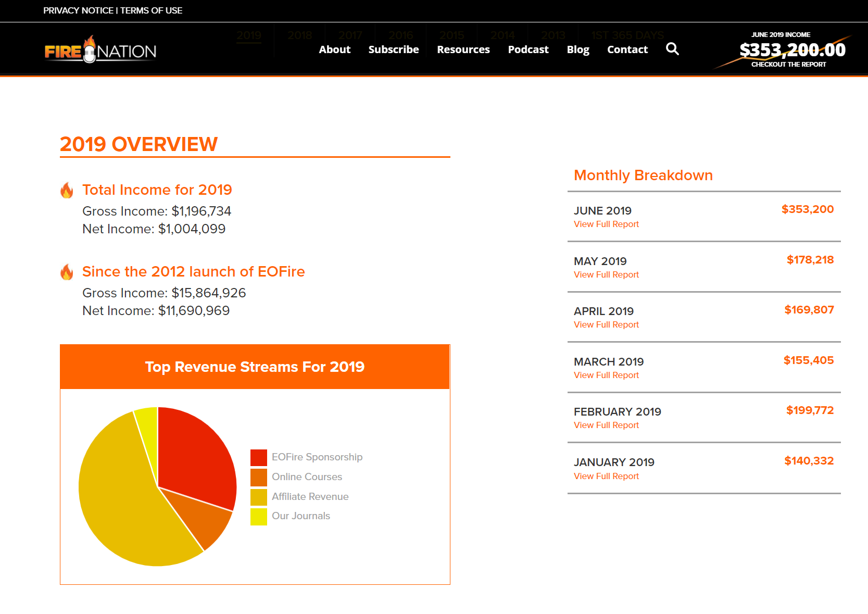View Full Report for FEBRUARY 2019

(606, 425)
